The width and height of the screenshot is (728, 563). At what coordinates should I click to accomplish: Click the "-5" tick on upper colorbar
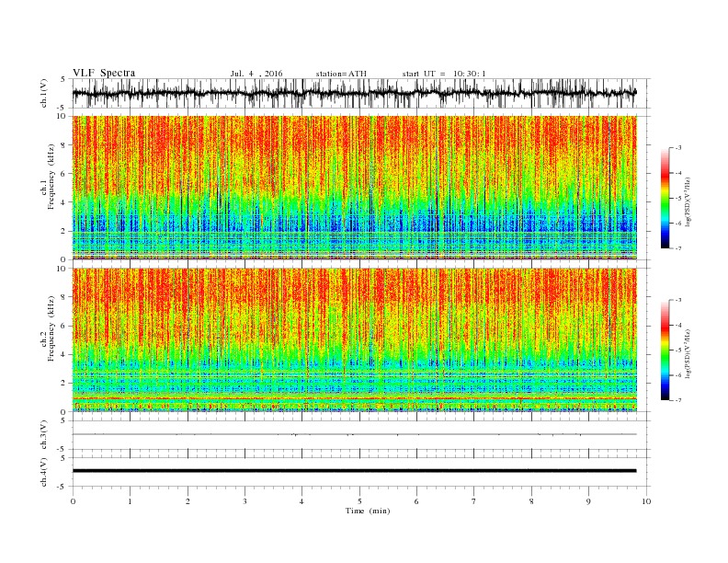678,199
